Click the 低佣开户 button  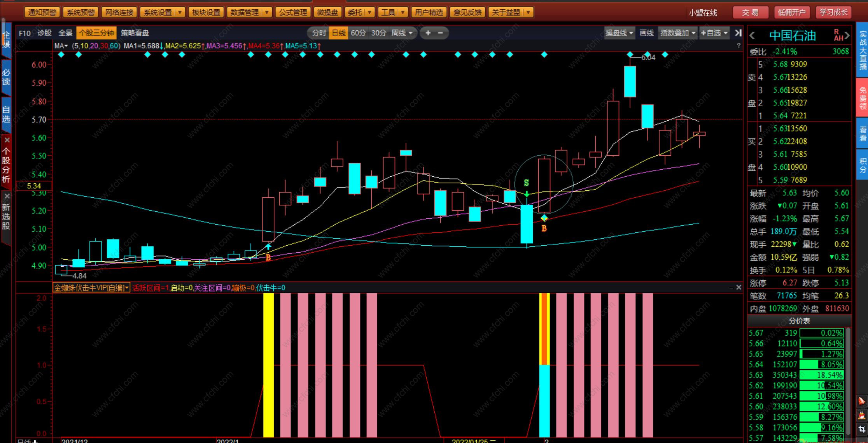point(791,12)
